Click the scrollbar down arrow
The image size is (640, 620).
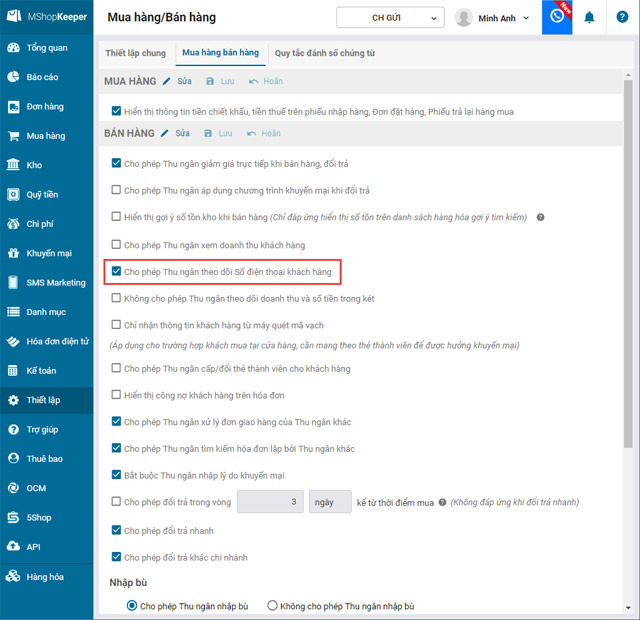click(x=628, y=608)
